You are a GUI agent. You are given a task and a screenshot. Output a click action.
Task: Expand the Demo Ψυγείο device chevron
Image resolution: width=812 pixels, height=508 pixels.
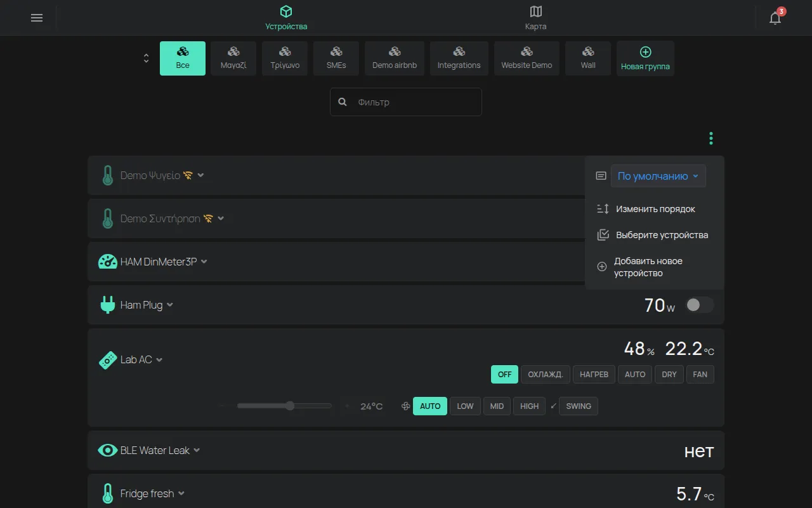point(201,175)
